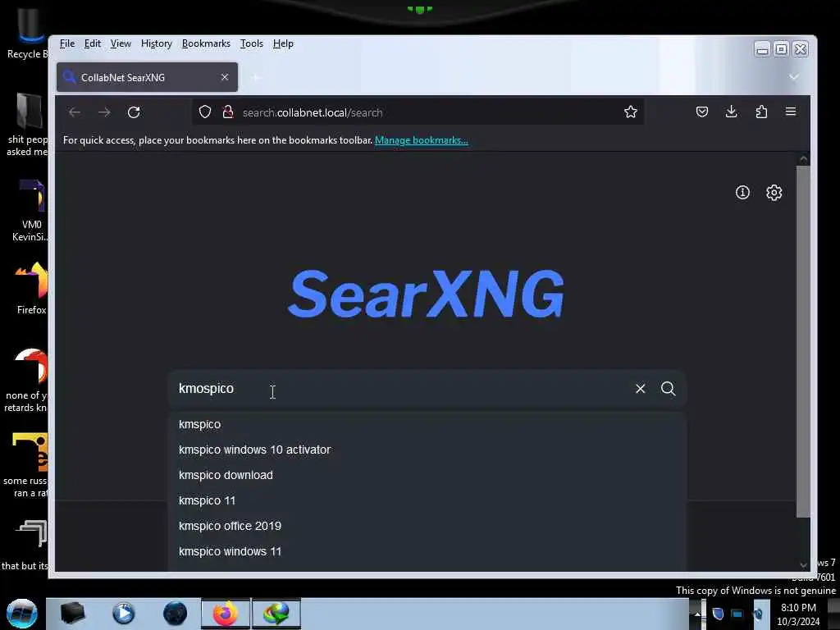The width and height of the screenshot is (840, 630).
Task: Click the network icon in system tray
Action: [737, 614]
